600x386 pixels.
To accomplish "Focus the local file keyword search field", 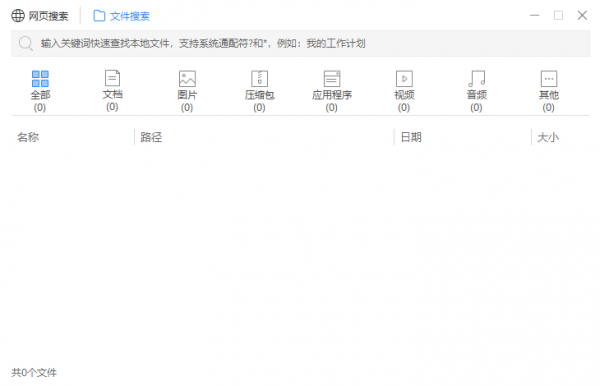I will 300,43.
